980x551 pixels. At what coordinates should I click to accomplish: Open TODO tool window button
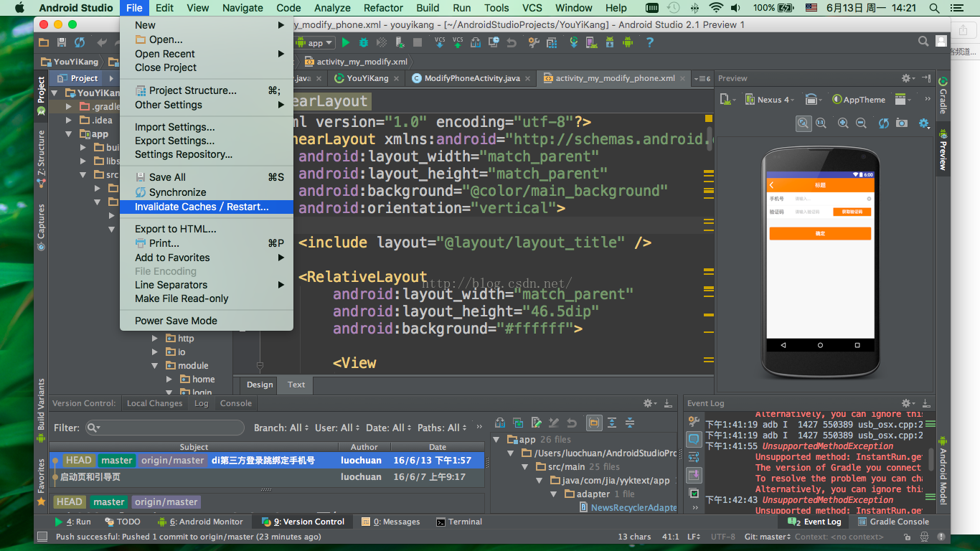click(x=123, y=522)
